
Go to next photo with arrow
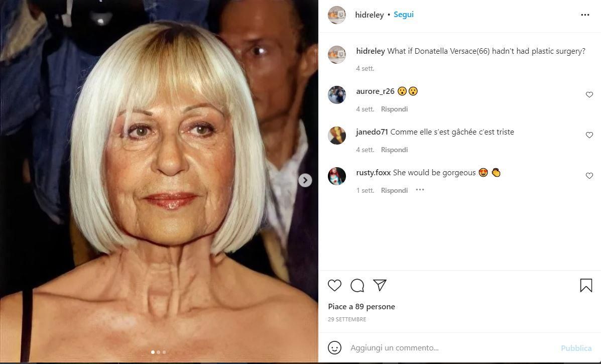click(x=305, y=180)
